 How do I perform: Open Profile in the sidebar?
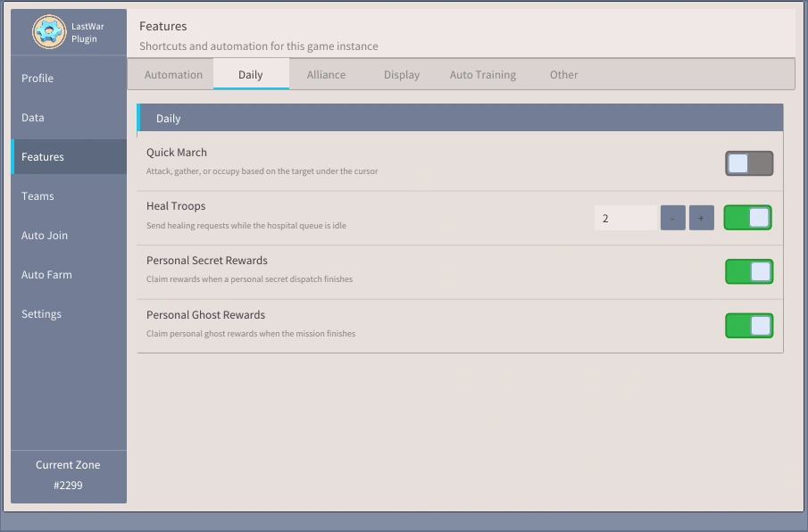(x=69, y=78)
